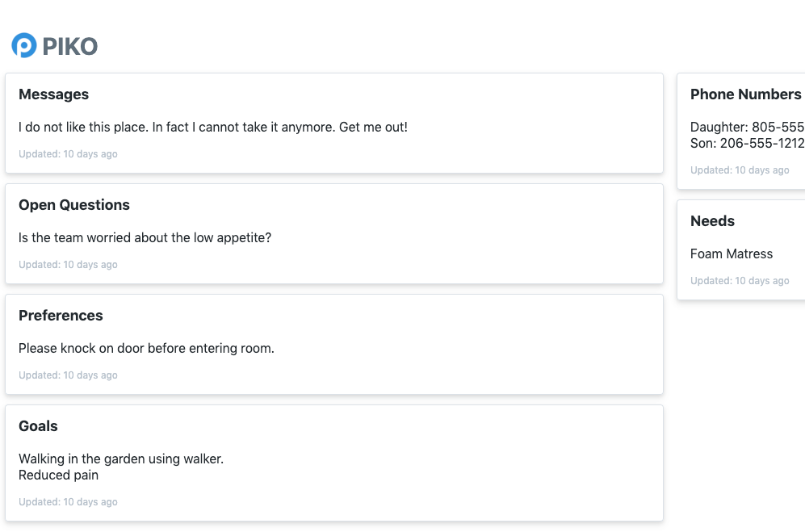Click the Son phone number entry
The width and height of the screenshot is (805, 532).
[x=747, y=143]
